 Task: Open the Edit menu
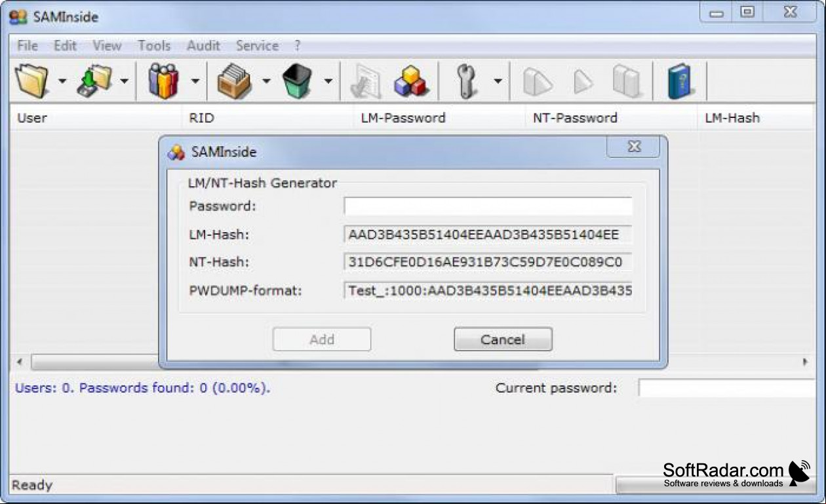65,46
